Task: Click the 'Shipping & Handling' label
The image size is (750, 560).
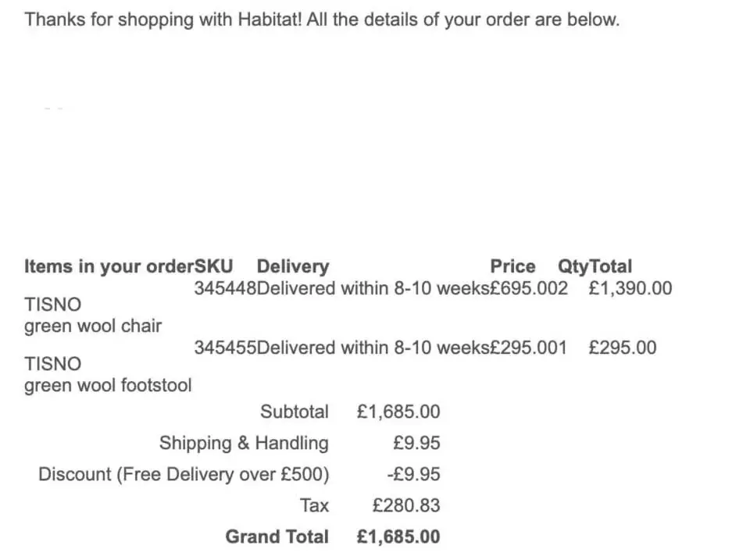Action: pyautogui.click(x=244, y=443)
